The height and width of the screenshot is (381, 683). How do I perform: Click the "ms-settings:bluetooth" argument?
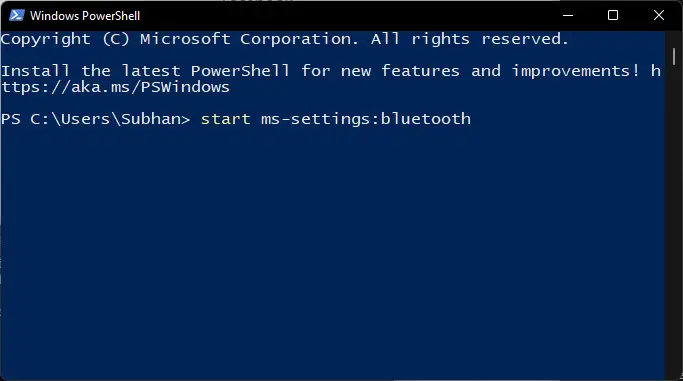point(366,119)
